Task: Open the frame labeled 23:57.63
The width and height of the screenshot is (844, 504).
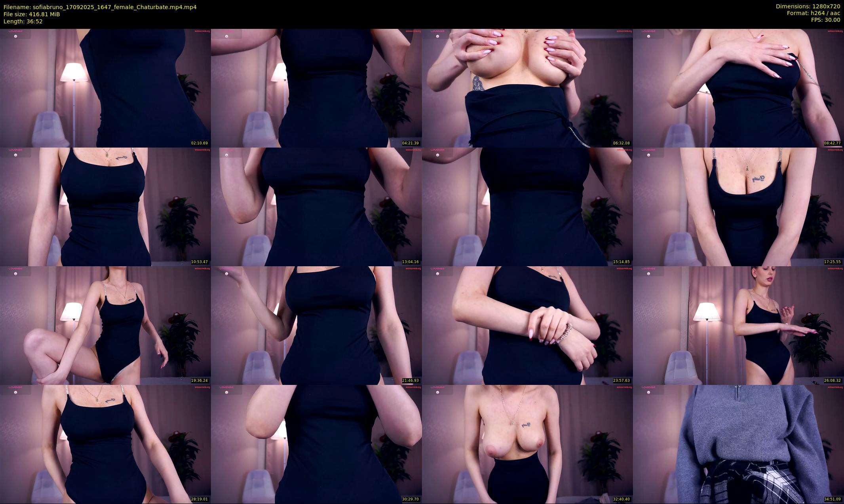Action: tap(527, 325)
